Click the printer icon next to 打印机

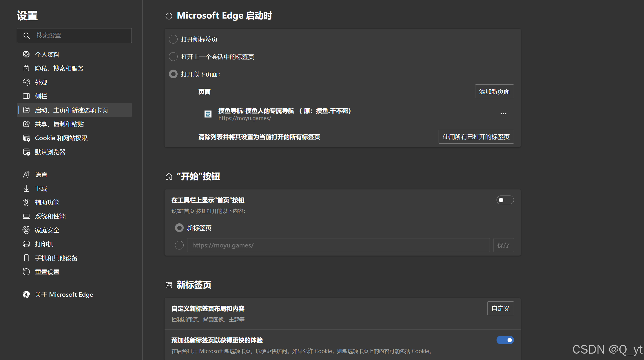click(26, 244)
